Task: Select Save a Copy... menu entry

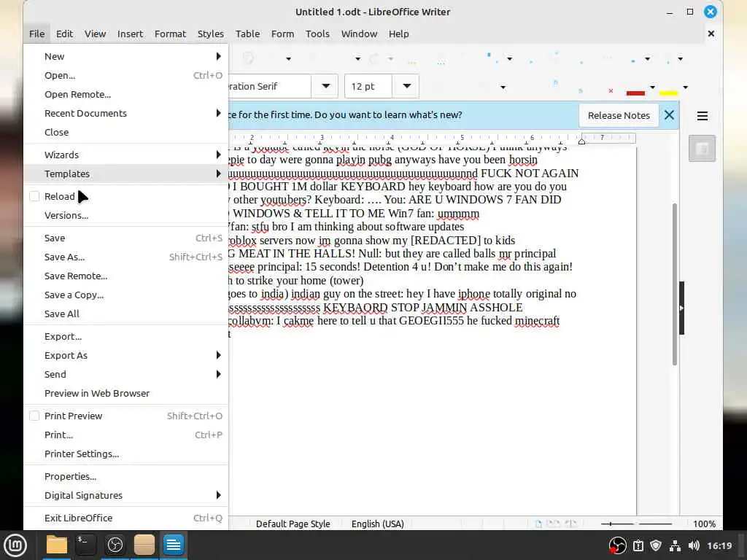Action: coord(125,295)
